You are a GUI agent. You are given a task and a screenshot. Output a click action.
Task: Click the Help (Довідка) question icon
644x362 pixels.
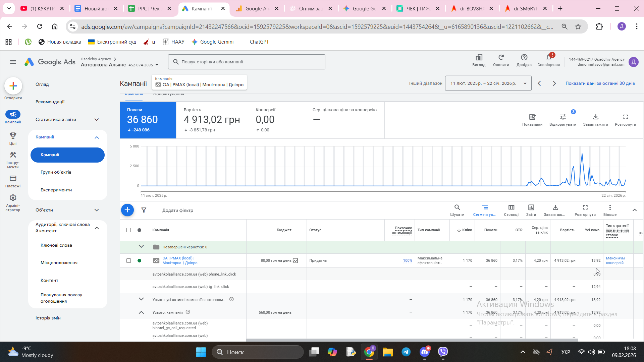524,58
